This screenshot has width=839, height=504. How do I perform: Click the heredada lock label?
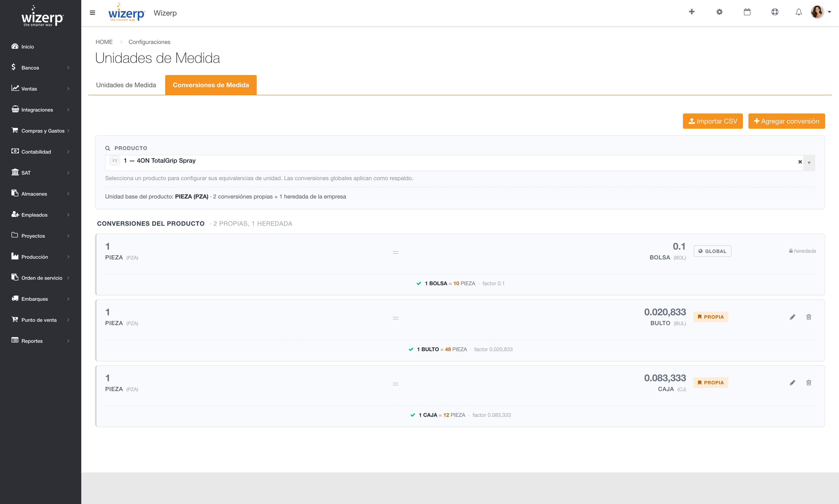tap(802, 251)
